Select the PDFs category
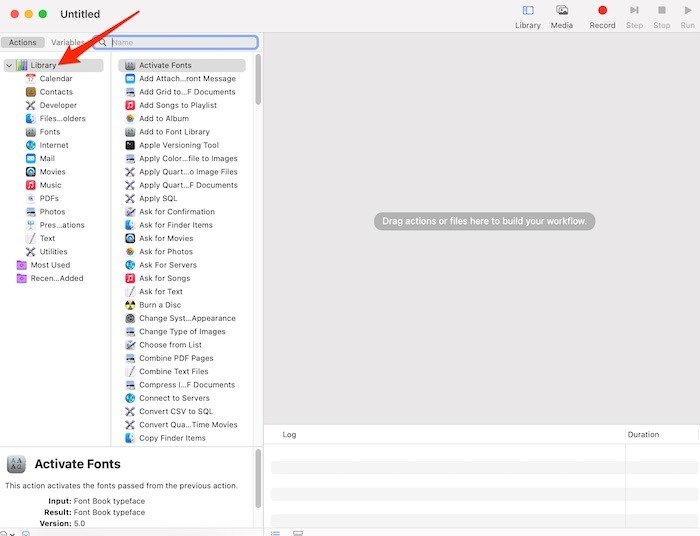The image size is (700, 536). 42,199
